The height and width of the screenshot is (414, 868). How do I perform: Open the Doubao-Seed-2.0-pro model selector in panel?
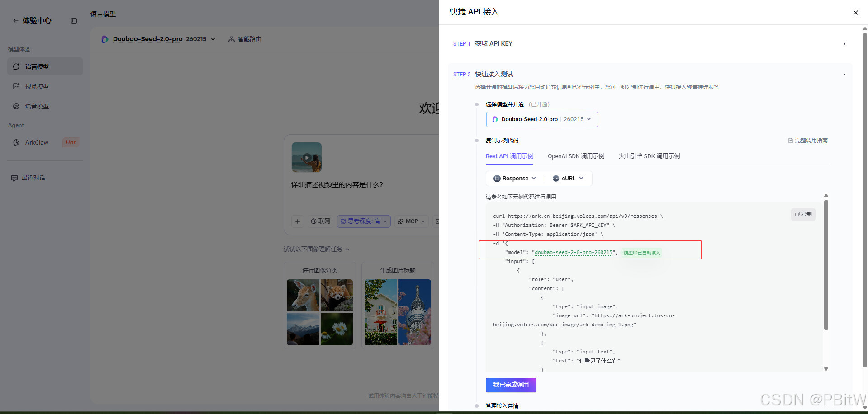click(541, 119)
